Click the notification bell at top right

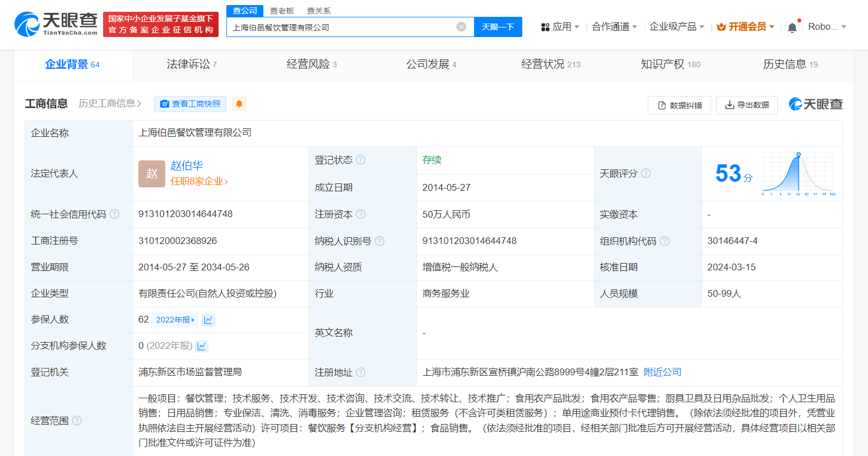tap(792, 26)
